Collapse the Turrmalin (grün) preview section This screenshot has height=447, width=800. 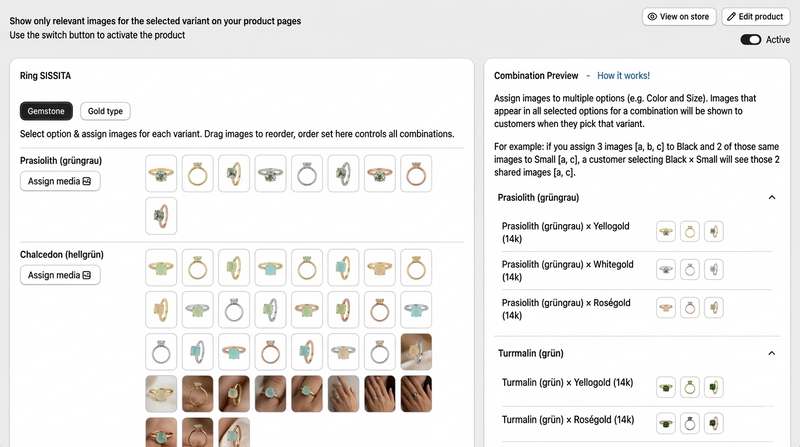771,353
